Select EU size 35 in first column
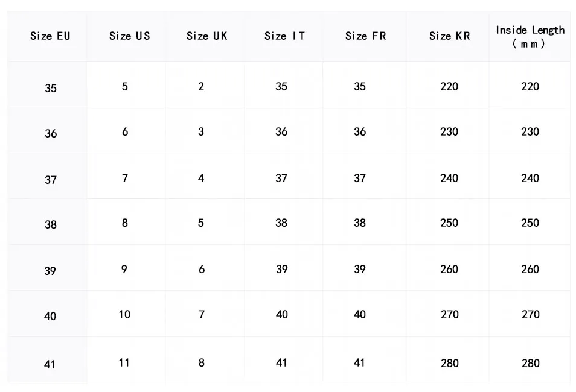 [51, 88]
